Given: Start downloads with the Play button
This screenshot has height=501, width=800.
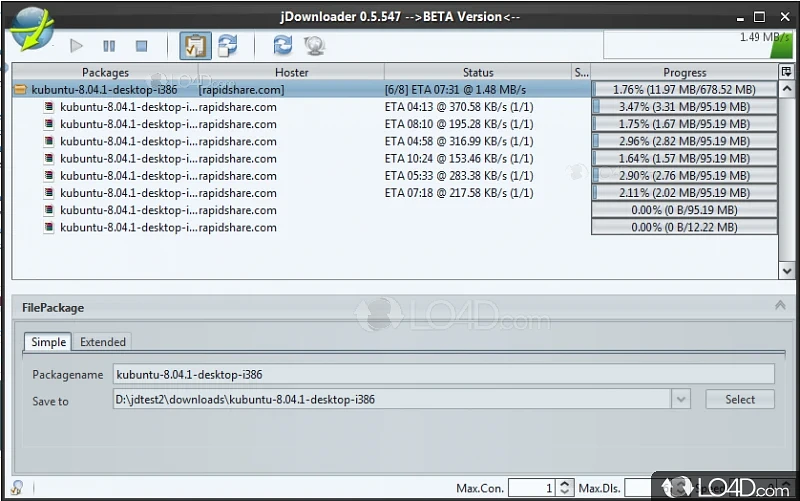Looking at the screenshot, I should [77, 46].
